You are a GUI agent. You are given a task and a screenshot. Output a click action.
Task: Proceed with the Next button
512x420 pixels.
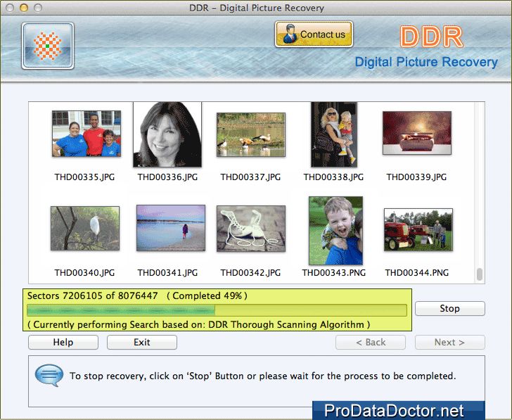[x=449, y=343]
